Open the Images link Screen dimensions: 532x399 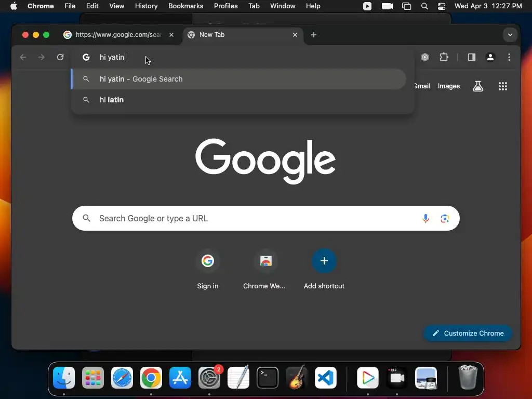pos(448,86)
